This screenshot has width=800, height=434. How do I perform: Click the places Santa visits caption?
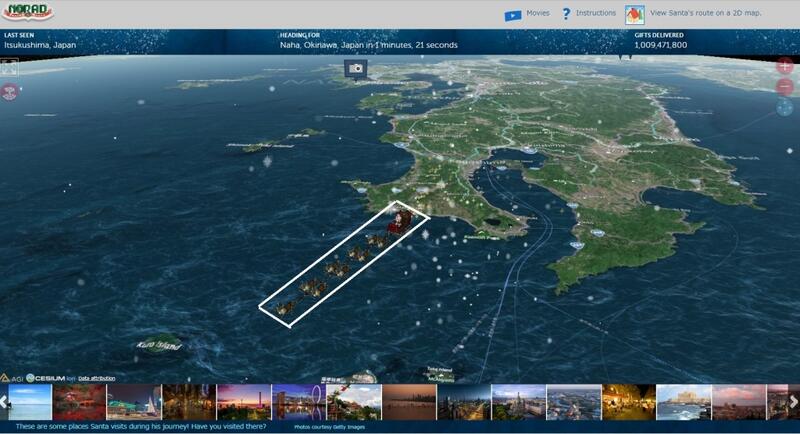[x=141, y=426]
